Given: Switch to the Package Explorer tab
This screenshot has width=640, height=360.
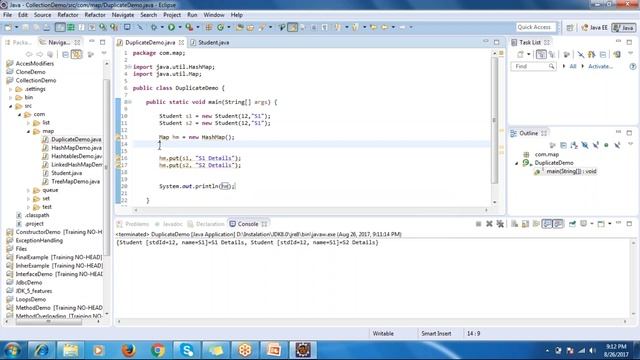Looking at the screenshot, I should pos(19,42).
